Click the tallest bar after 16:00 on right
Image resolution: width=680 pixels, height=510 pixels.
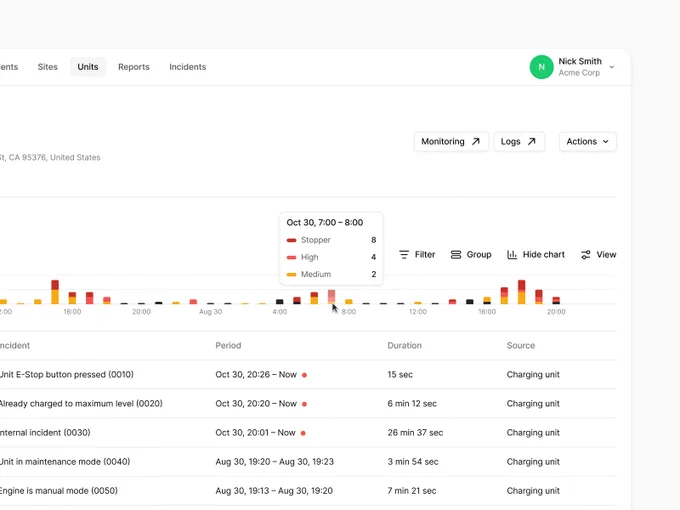pyautogui.click(x=521, y=292)
